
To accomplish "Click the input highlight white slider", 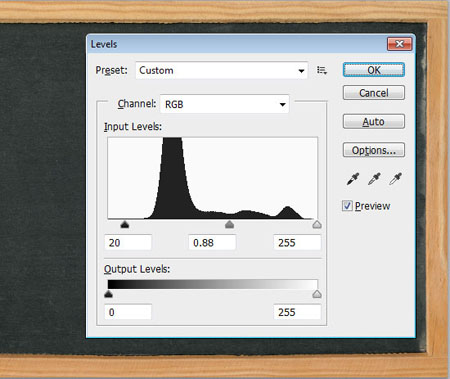I will pos(317,224).
